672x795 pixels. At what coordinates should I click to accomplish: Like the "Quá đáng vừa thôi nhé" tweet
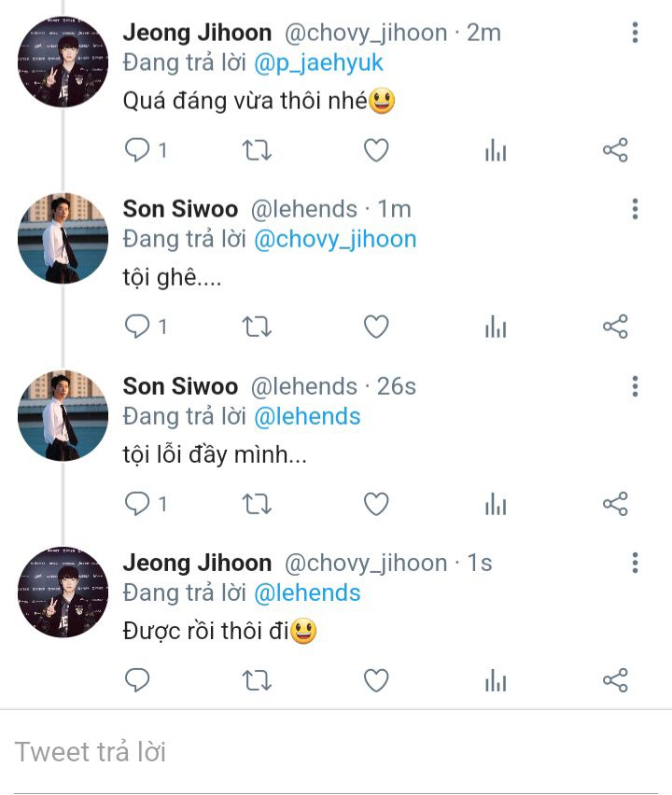[376, 150]
